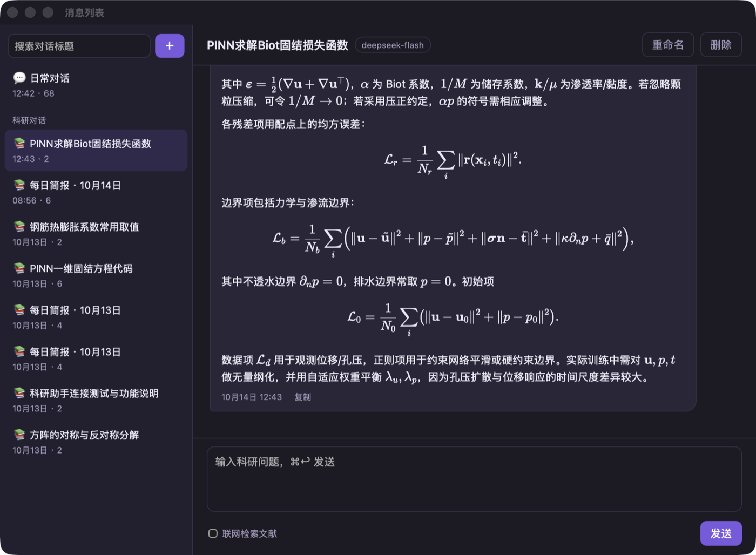Click the 08:56 · 6 metadata line

click(32, 200)
